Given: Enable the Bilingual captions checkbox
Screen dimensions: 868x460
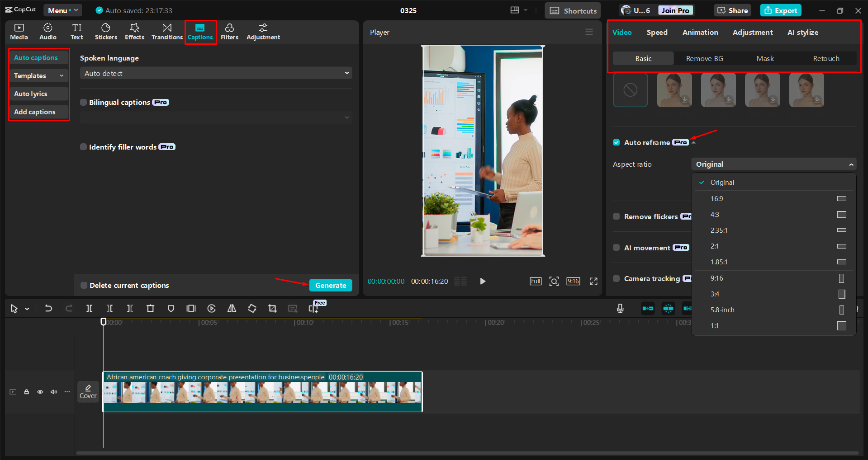Looking at the screenshot, I should (83, 102).
